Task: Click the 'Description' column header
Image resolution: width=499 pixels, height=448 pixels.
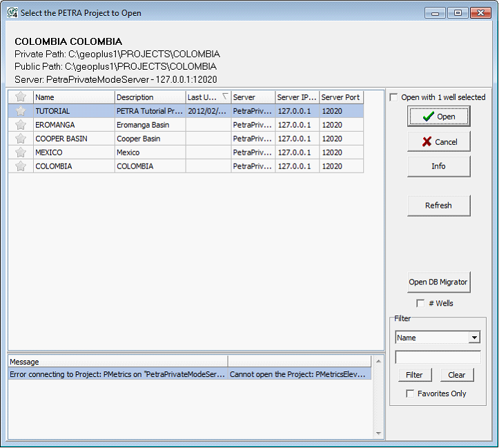Action: (x=150, y=97)
